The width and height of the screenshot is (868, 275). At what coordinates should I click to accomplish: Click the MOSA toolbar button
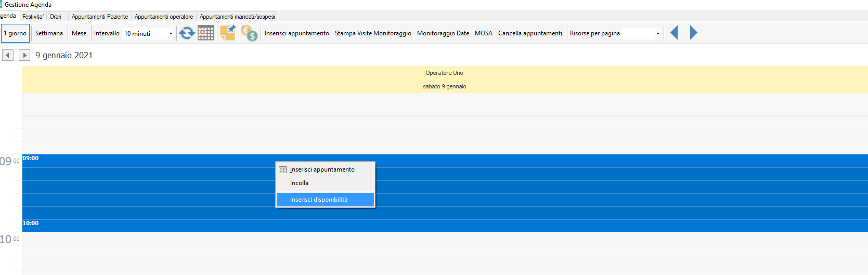point(484,33)
